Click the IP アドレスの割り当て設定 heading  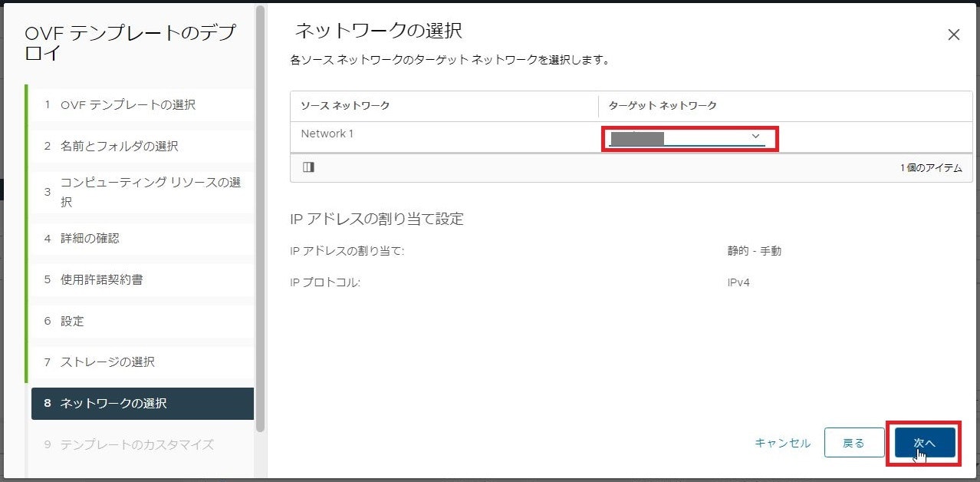377,219
